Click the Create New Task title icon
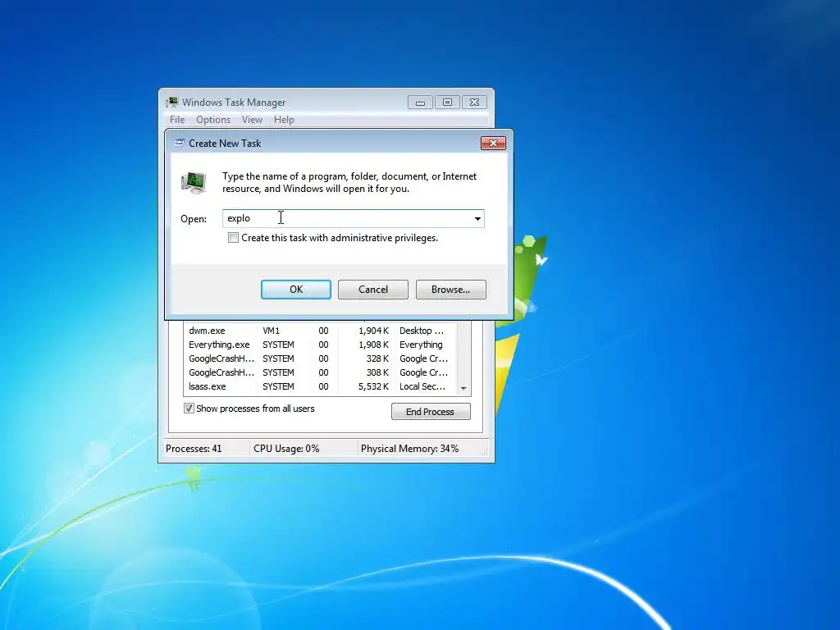The width and height of the screenshot is (840, 630). click(179, 143)
